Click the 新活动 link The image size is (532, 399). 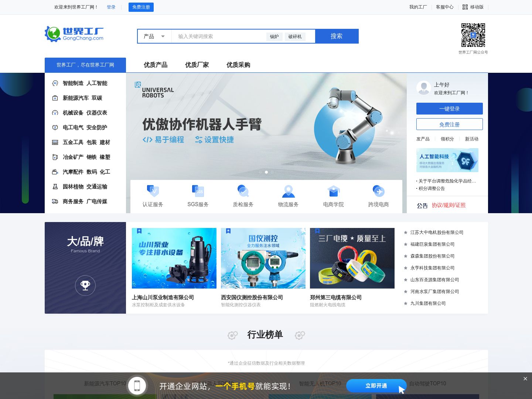(x=472, y=139)
